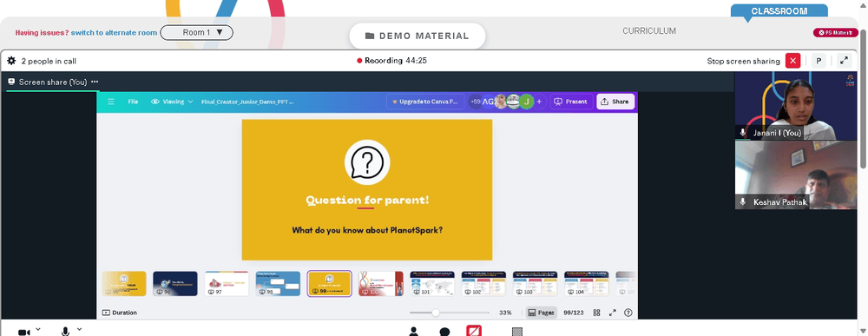Open the chat bubble icon

(444, 333)
